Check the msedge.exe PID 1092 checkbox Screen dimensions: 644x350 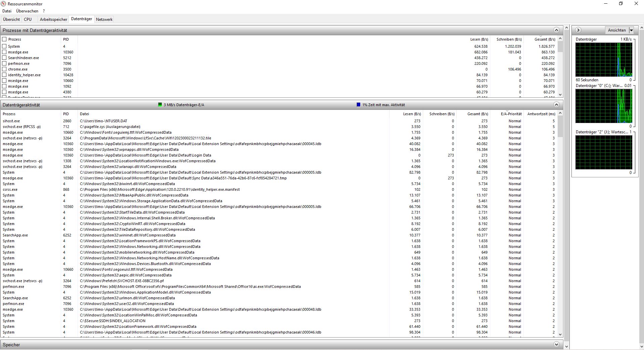[4, 86]
